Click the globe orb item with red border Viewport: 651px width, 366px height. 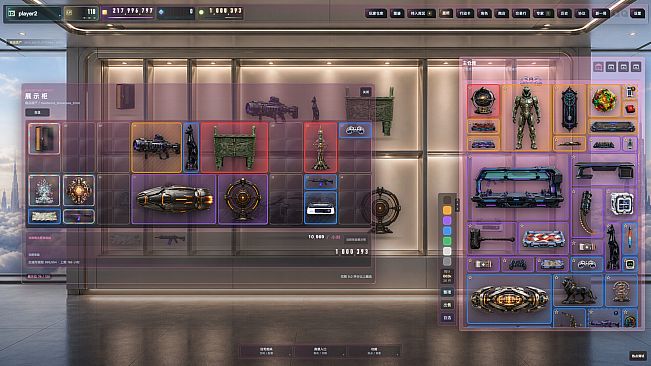pyautogui.click(x=483, y=101)
